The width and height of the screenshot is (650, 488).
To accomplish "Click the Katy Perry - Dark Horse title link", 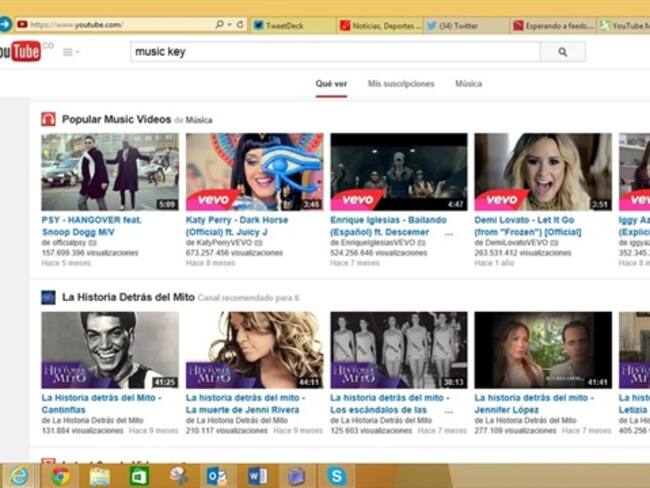I will point(237,226).
